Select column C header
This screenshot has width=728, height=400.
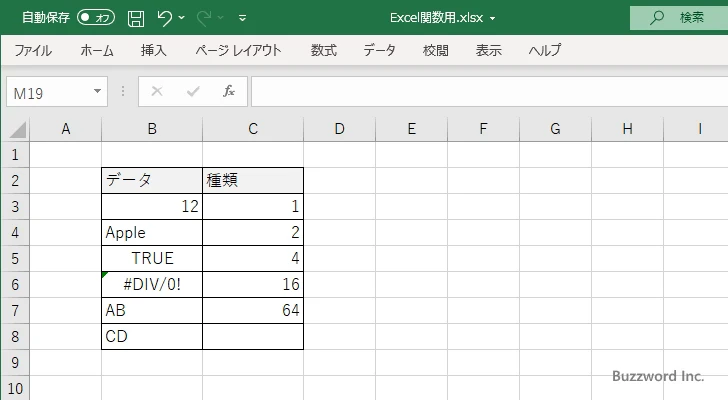253,129
